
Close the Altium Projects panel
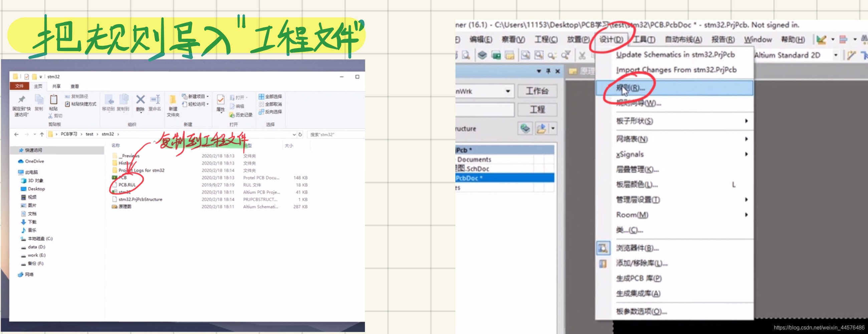pos(558,71)
